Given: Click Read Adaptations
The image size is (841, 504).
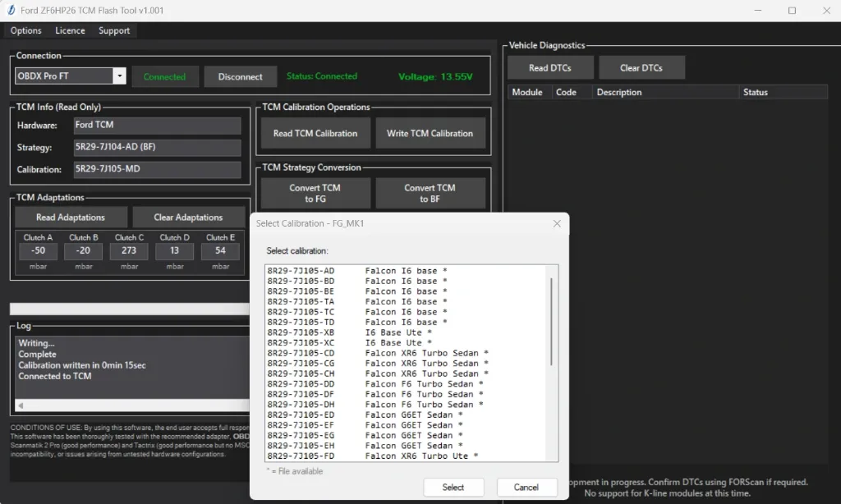Looking at the screenshot, I should coord(71,217).
